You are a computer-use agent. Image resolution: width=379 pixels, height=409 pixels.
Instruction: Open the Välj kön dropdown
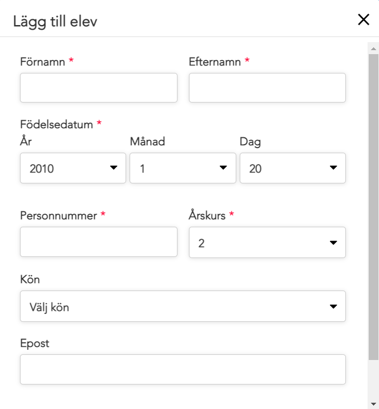(x=183, y=306)
